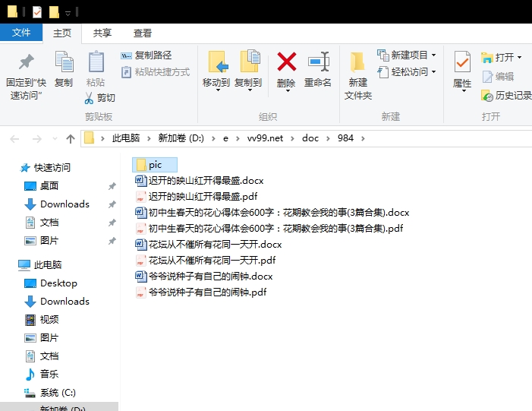Select 迟开的映山红开得最盛.pdf file
The height and width of the screenshot is (411, 532).
coord(196,196)
